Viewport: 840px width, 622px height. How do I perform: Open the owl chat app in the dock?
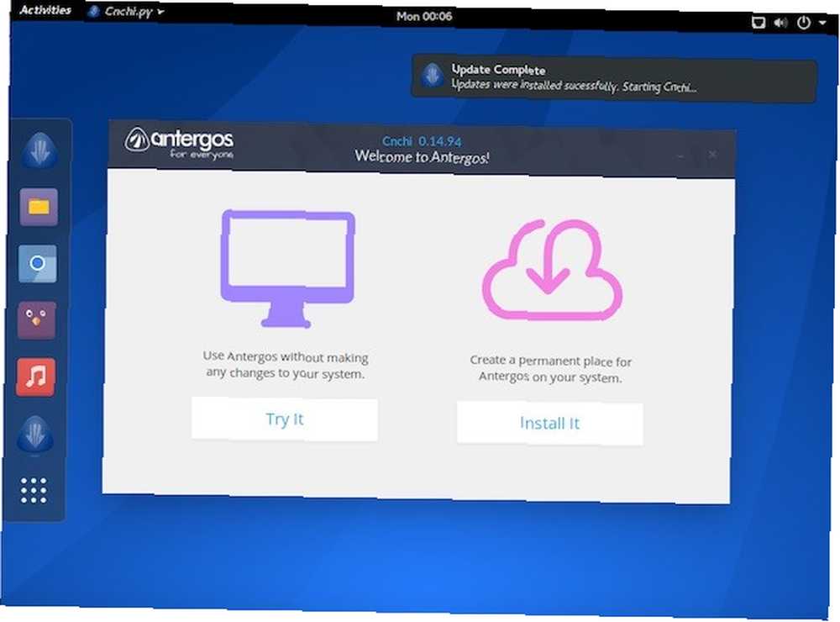(x=36, y=320)
